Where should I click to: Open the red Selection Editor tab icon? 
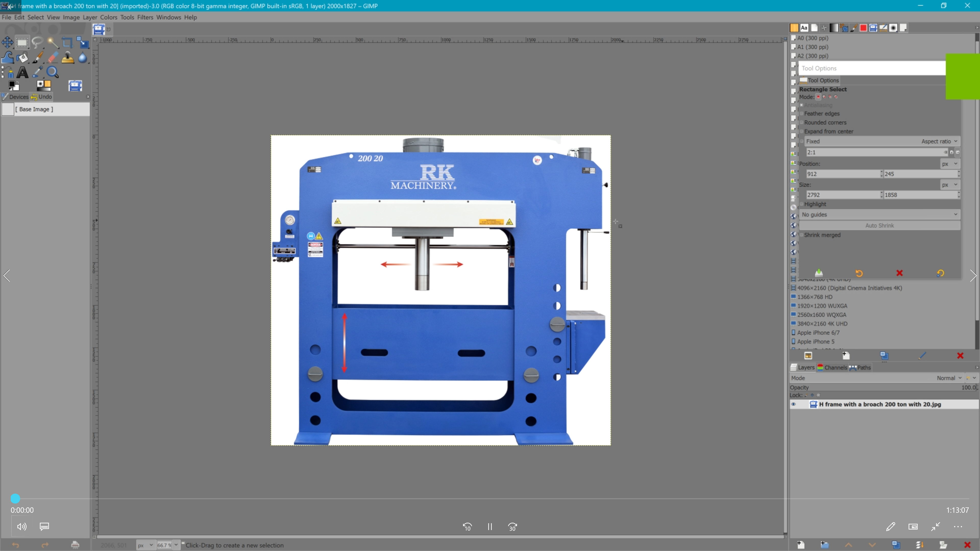(863, 28)
